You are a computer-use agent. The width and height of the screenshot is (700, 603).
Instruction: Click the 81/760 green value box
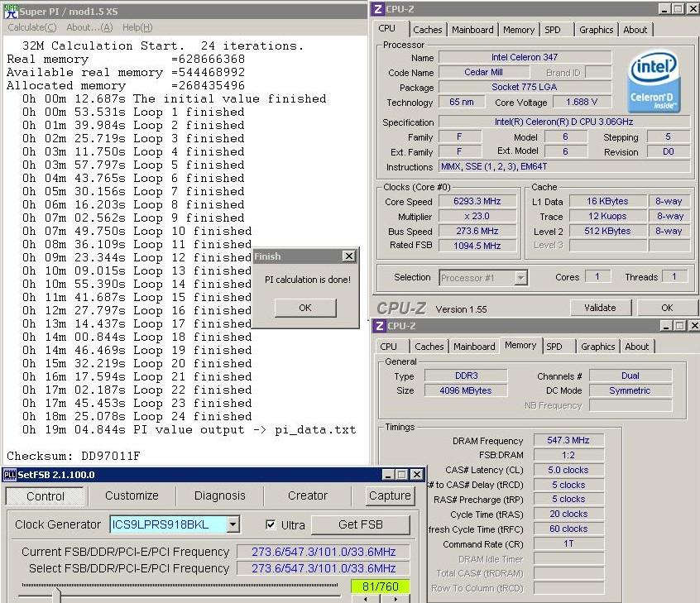(x=380, y=586)
